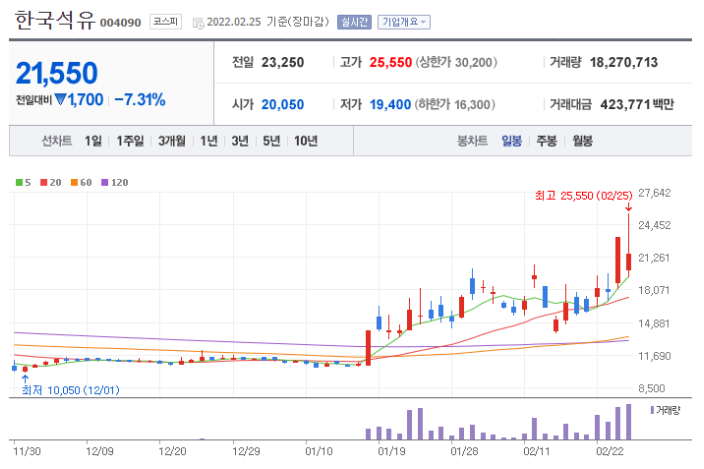Click the 11/30 date axis label

click(x=26, y=451)
